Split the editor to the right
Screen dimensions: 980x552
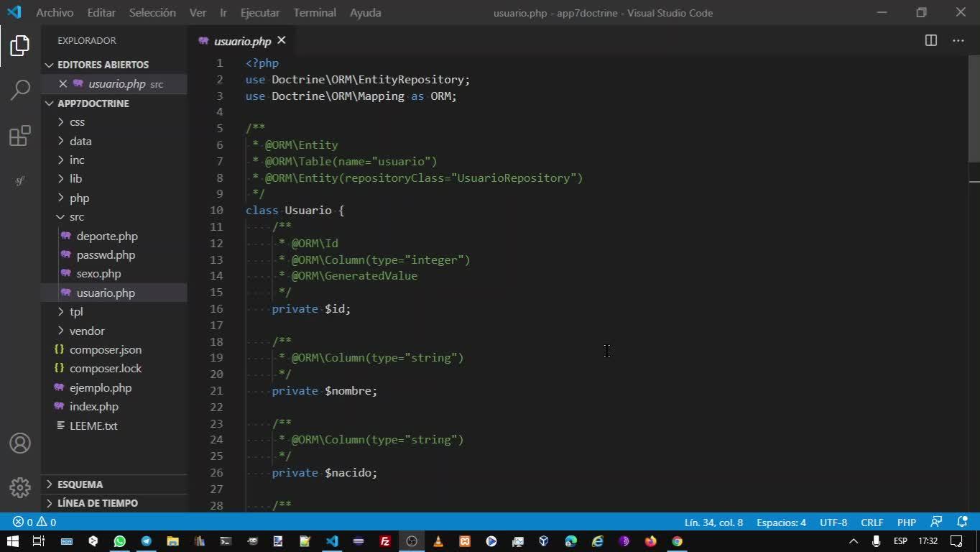point(930,41)
